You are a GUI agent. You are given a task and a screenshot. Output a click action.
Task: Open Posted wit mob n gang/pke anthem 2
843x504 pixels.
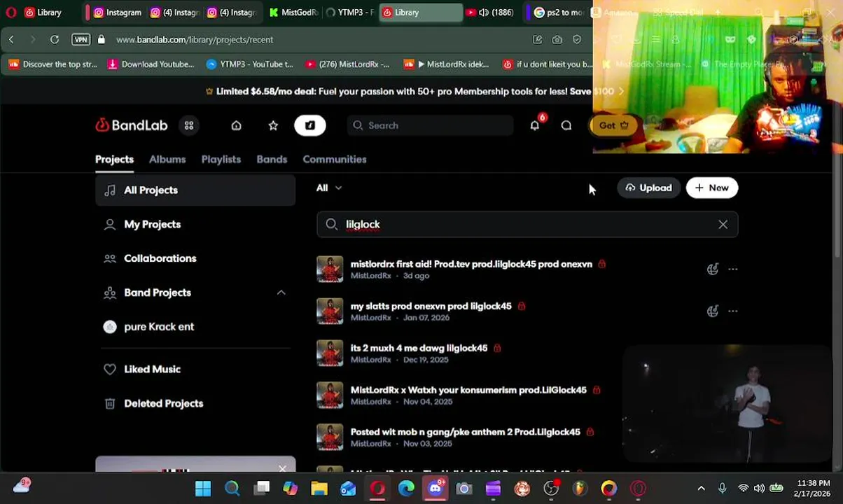click(x=465, y=433)
